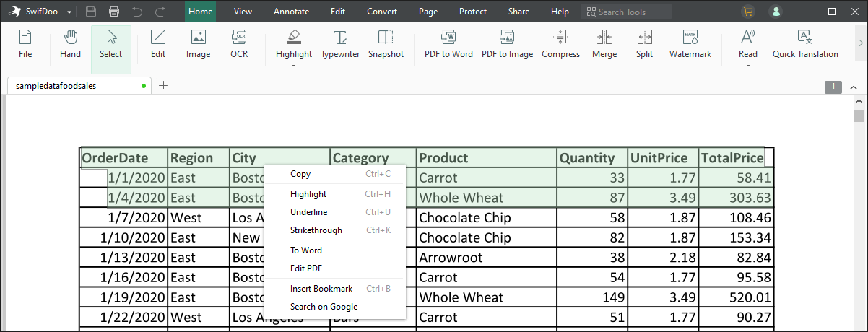Choose Copy from the context menu

[x=335, y=174]
